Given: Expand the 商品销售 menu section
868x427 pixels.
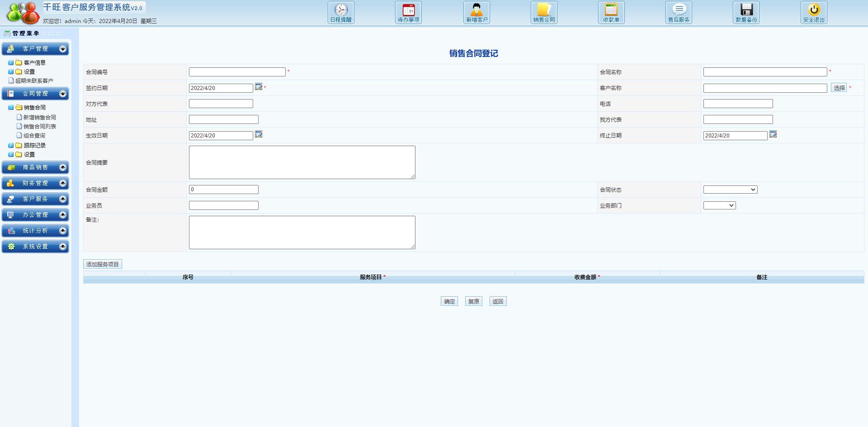Looking at the screenshot, I should [63, 167].
